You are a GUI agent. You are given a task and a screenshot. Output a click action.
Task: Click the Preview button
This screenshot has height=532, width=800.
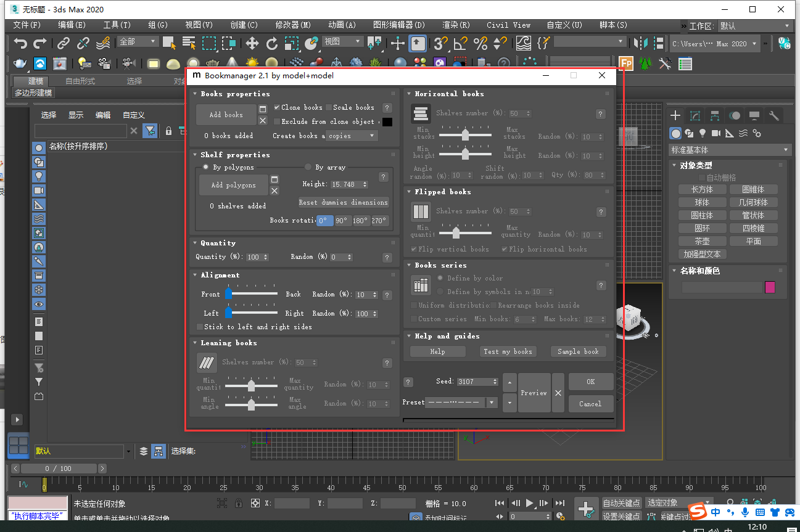(x=534, y=393)
